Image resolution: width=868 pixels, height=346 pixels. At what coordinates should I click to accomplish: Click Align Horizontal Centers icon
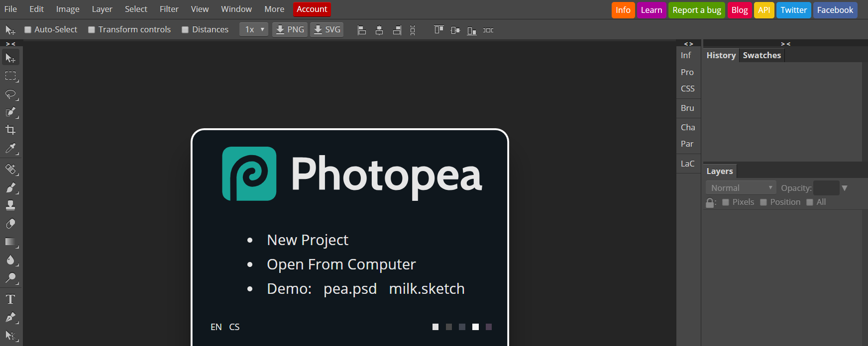(379, 30)
